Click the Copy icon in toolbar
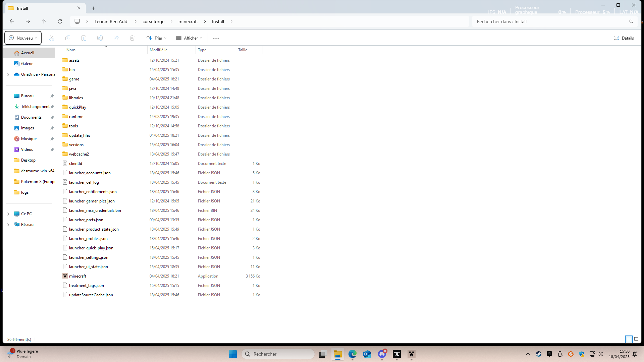The width and height of the screenshot is (644, 362). tap(68, 38)
